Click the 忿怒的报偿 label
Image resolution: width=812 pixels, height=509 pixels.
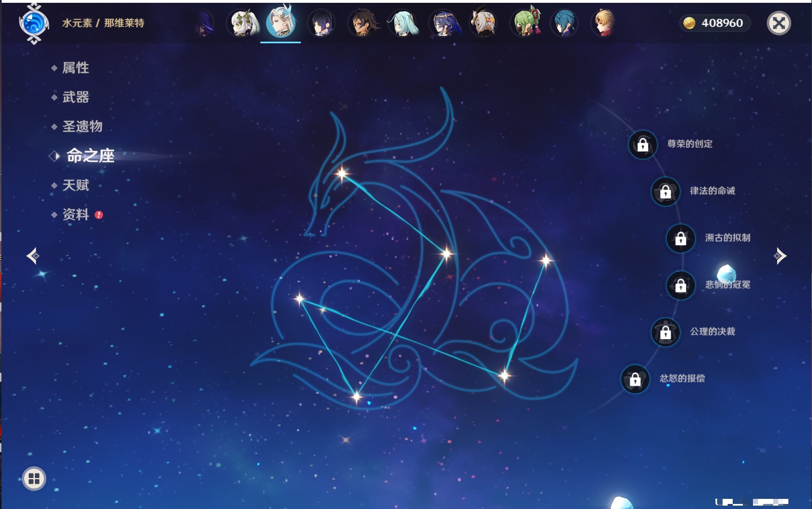(x=682, y=379)
